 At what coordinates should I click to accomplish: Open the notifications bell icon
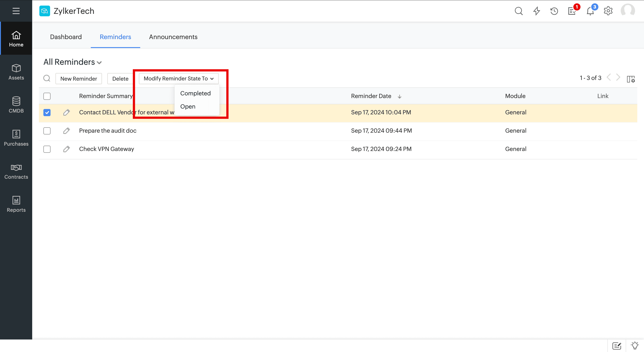tap(590, 11)
